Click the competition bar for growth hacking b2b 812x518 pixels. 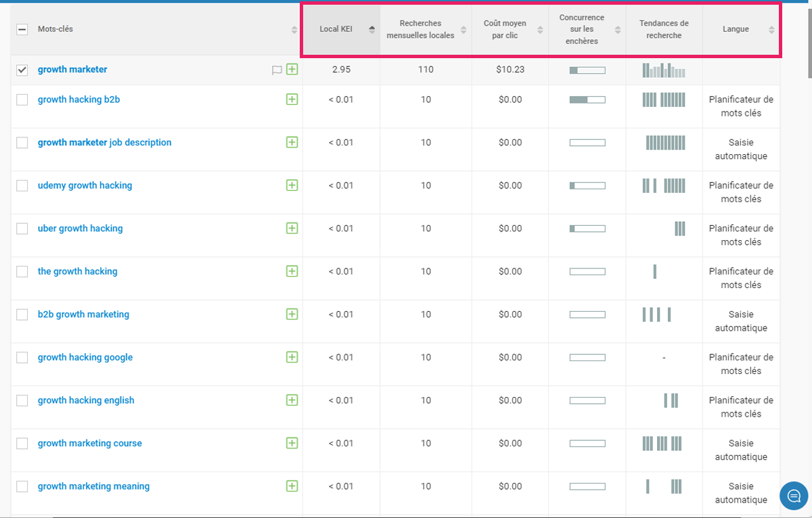point(587,100)
